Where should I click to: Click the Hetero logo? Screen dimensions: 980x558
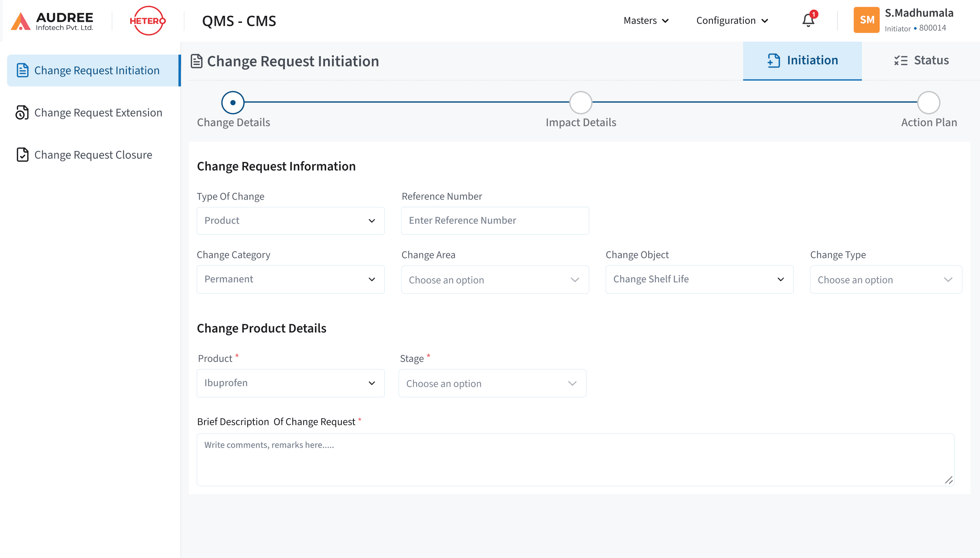[x=148, y=20]
